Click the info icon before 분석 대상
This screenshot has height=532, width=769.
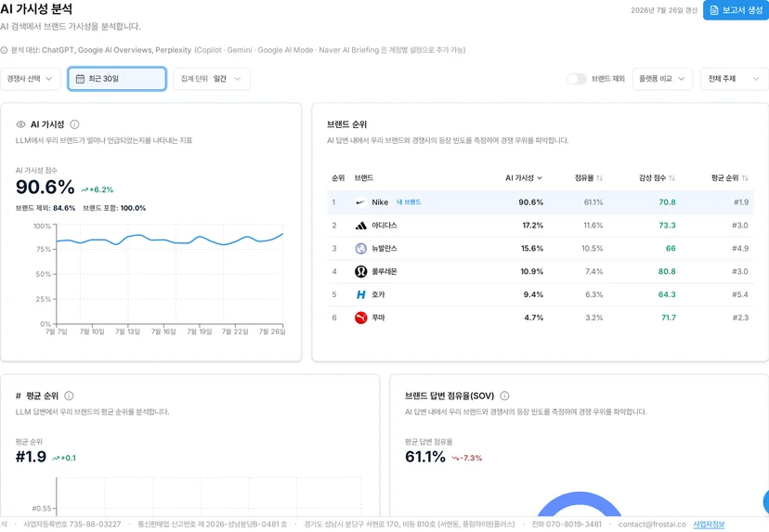click(4, 50)
